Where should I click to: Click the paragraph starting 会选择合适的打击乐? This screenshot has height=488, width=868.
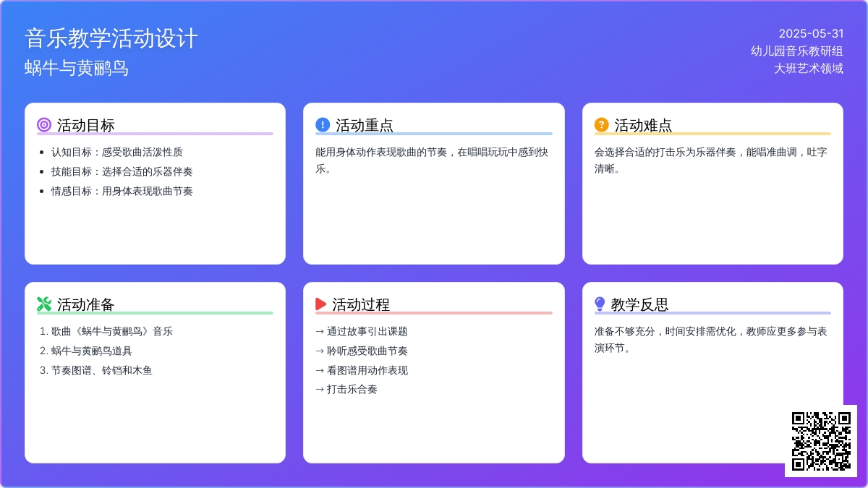711,160
